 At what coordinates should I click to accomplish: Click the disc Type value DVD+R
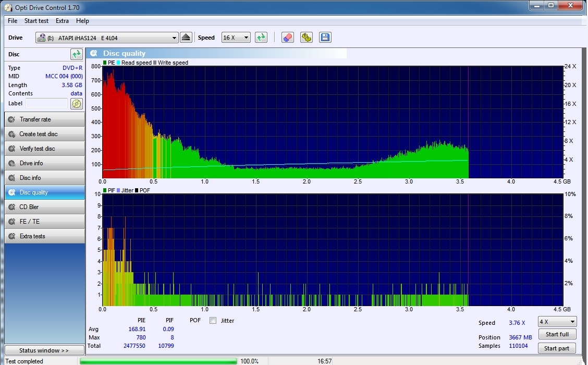click(72, 68)
